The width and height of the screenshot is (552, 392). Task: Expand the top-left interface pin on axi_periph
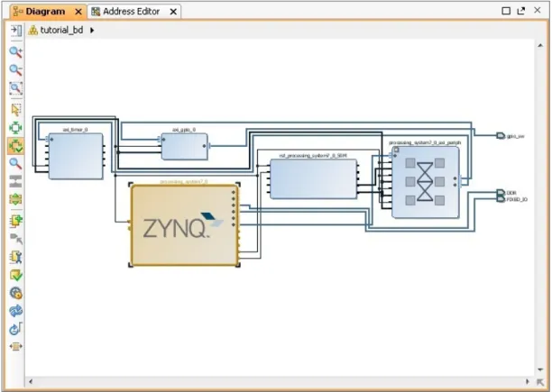(x=390, y=155)
